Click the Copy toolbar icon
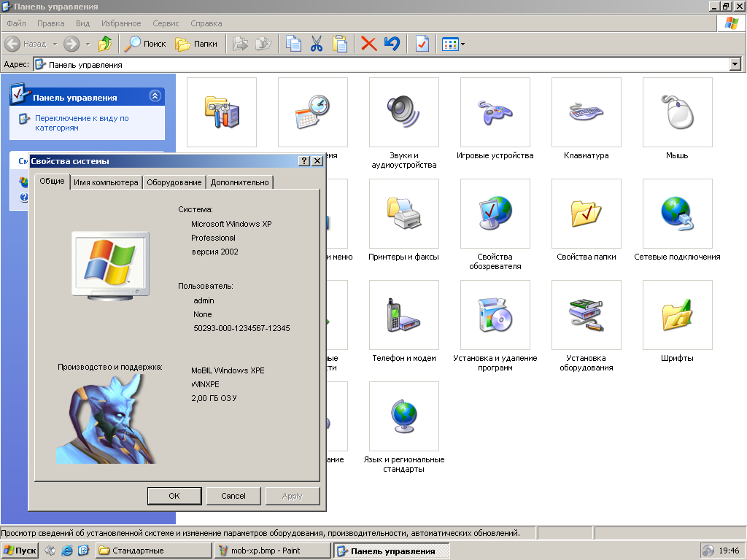This screenshot has height=560, width=747. click(x=293, y=44)
